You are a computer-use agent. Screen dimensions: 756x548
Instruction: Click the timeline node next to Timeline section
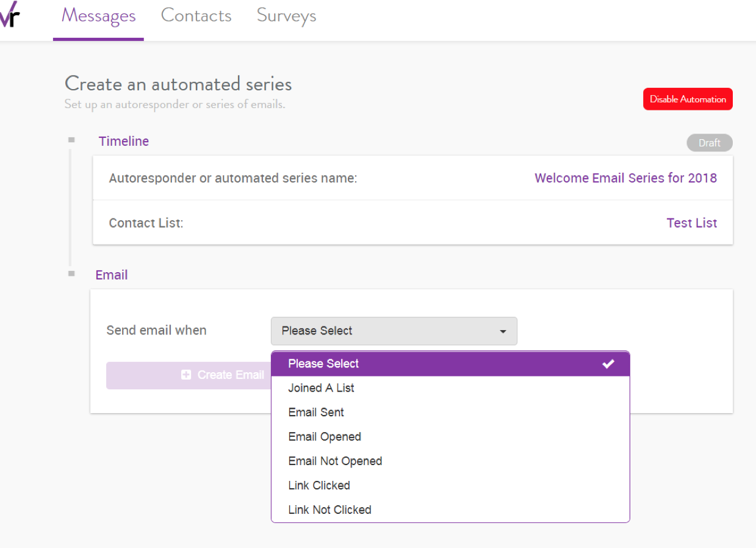[71, 139]
